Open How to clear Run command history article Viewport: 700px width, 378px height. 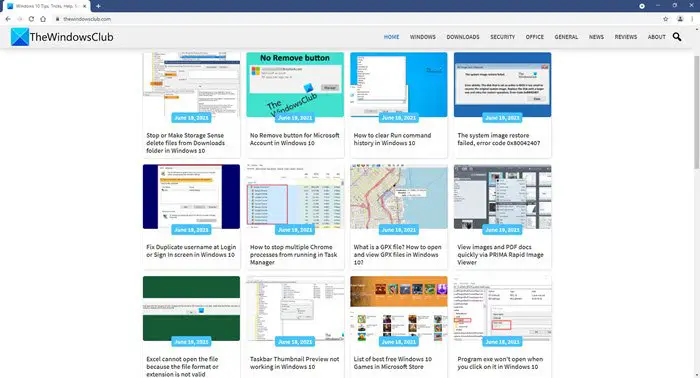pyautogui.click(x=392, y=139)
